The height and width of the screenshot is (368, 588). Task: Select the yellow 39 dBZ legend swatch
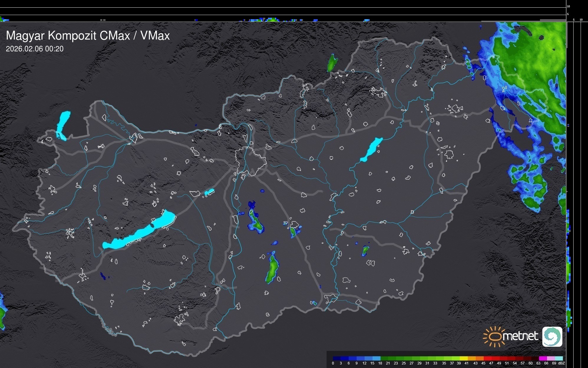click(463, 358)
